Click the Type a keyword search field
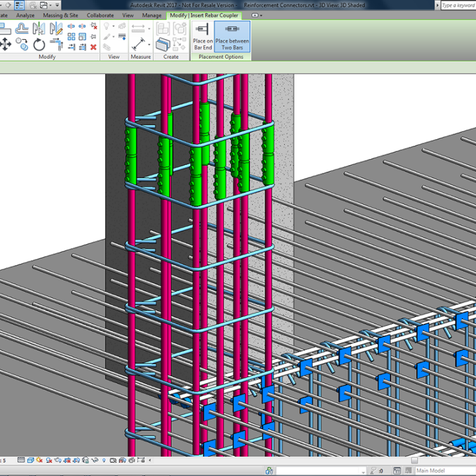The height and width of the screenshot is (476, 476). [457, 5]
